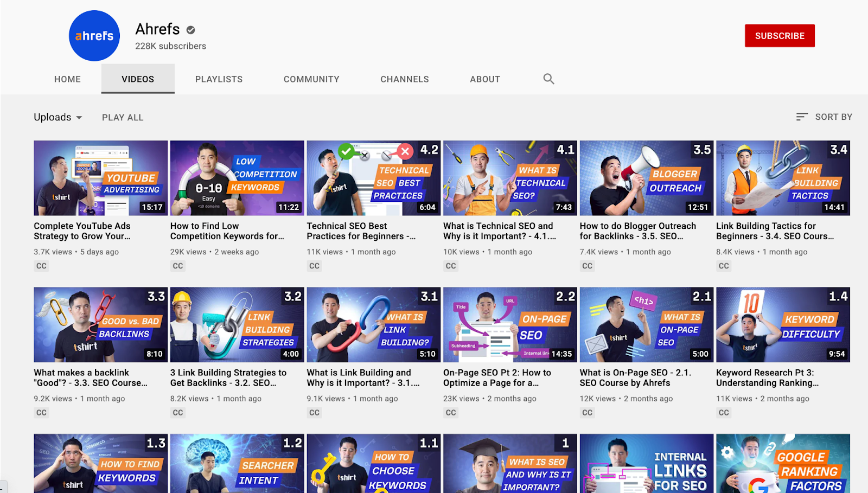Click the CC badge under What makes a backlink Good
The image size is (868, 493).
coord(42,413)
